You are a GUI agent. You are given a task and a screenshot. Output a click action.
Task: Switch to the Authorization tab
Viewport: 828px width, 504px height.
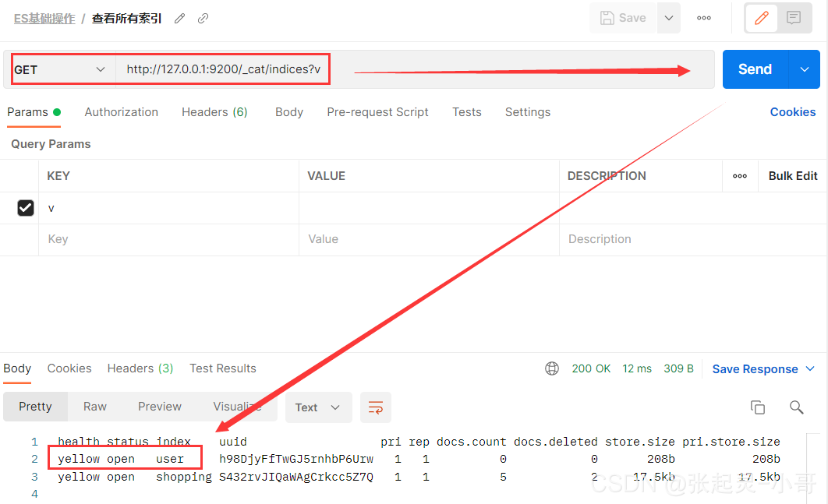click(122, 112)
